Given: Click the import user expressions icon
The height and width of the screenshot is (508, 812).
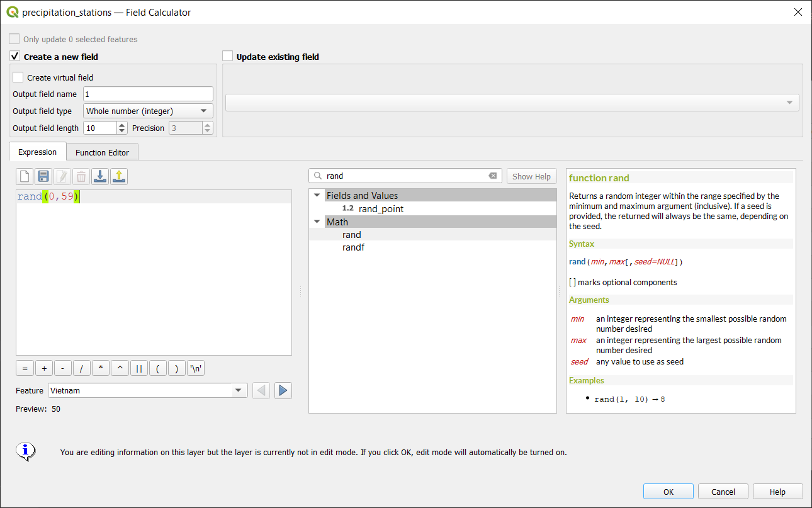Looking at the screenshot, I should 100,176.
